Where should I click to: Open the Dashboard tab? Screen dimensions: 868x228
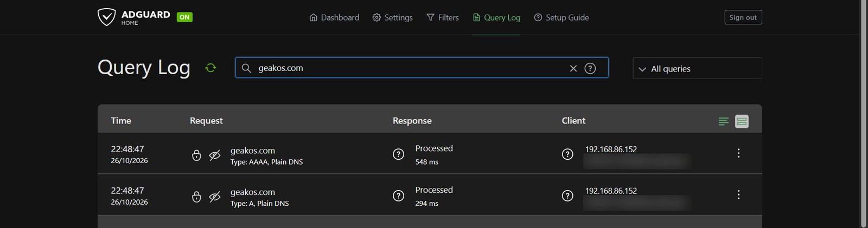[x=334, y=17]
